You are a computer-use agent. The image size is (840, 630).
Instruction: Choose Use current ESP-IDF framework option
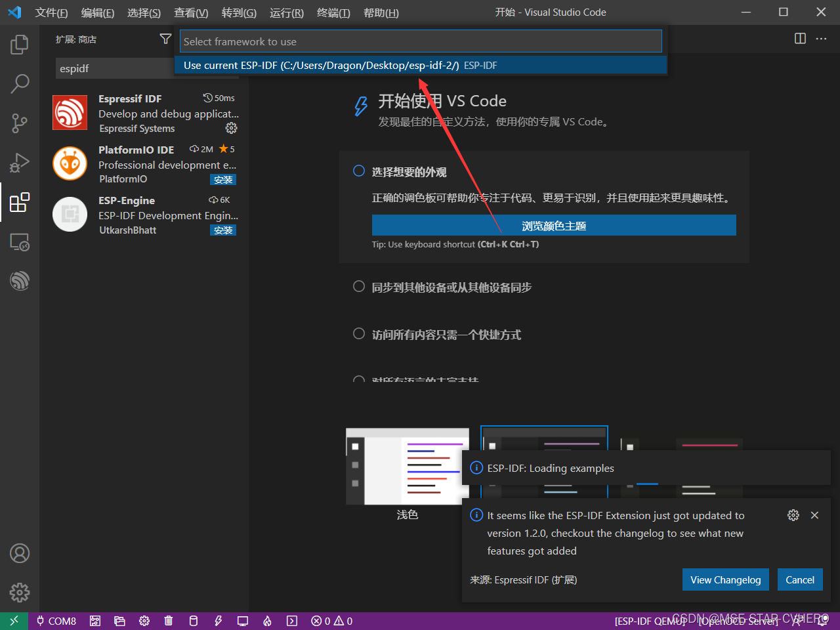tap(421, 65)
